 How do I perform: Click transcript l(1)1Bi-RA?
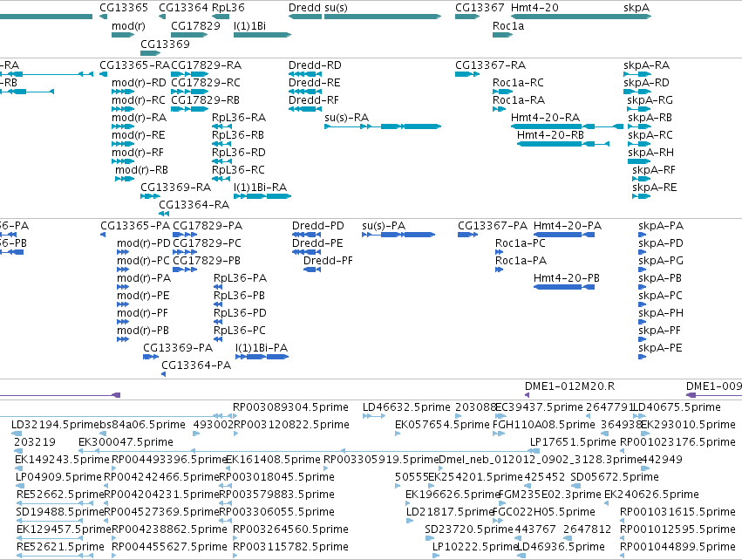pos(261,188)
